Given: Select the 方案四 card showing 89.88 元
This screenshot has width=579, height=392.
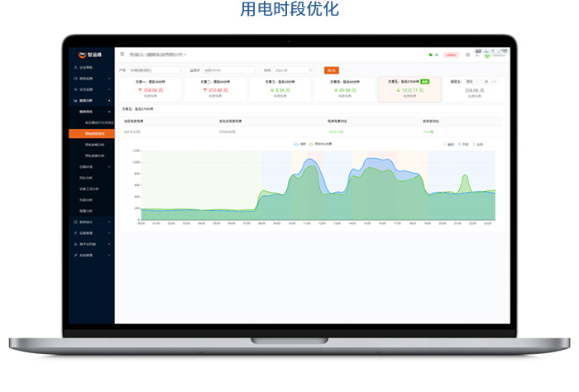Looking at the screenshot, I should [x=345, y=89].
